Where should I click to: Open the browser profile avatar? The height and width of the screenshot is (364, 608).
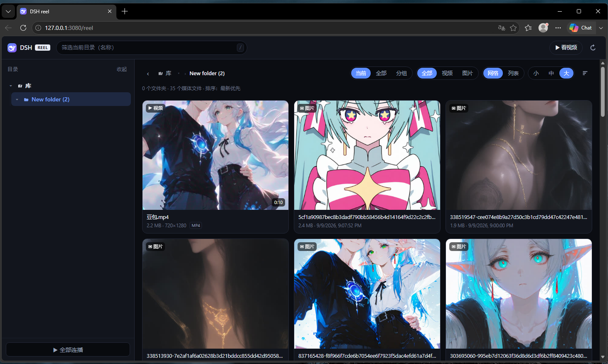[x=543, y=27]
